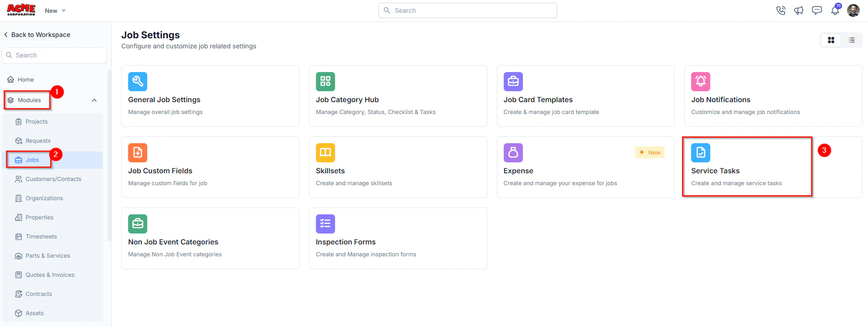
Task: Open the chat messages icon
Action: click(817, 10)
